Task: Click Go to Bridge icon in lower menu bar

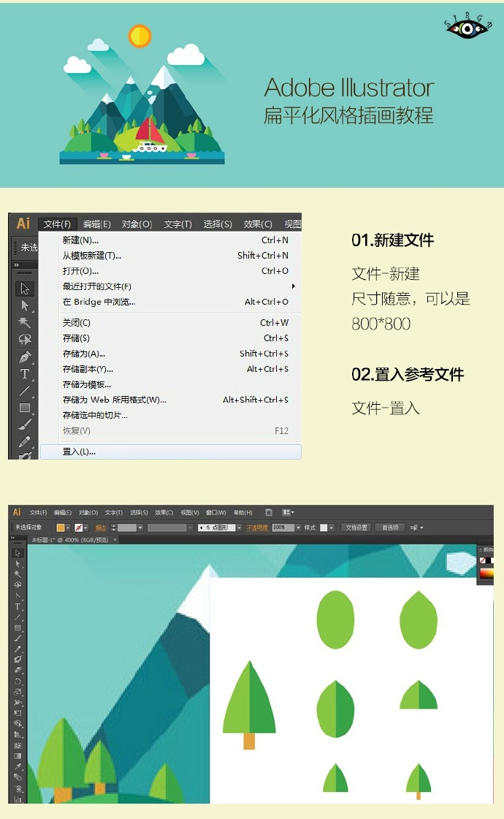Action: (x=269, y=512)
